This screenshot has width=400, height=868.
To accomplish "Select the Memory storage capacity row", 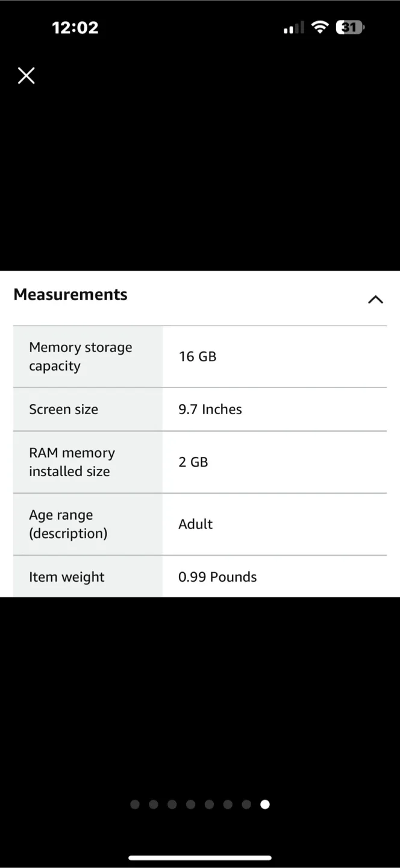I will [x=81, y=356].
